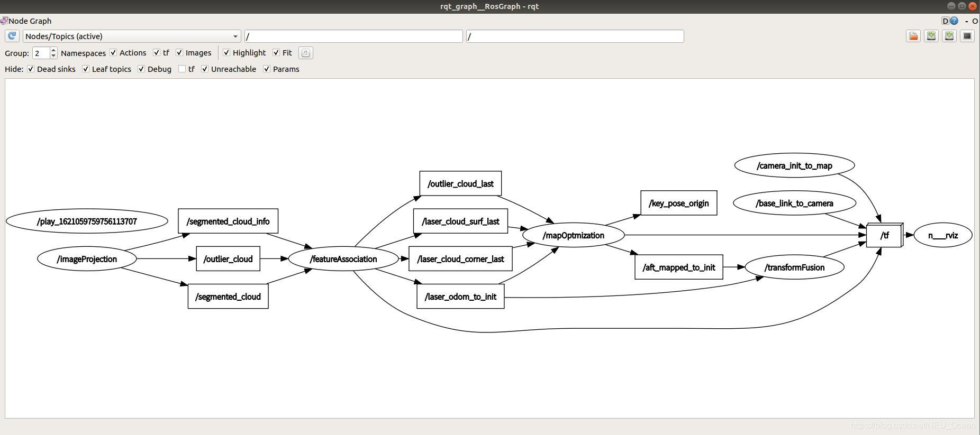Image resolution: width=980 pixels, height=435 pixels.
Task: Click the /outlier_cloud topic box
Action: [x=228, y=259]
